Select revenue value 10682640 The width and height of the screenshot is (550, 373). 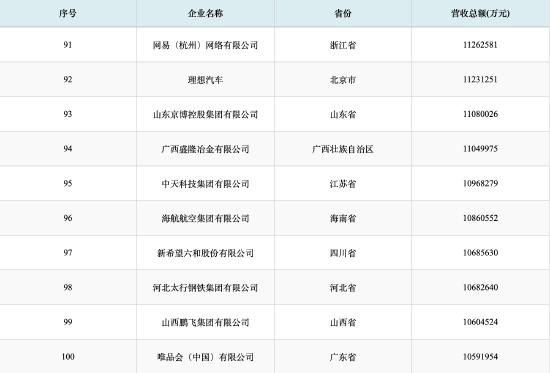tap(480, 287)
